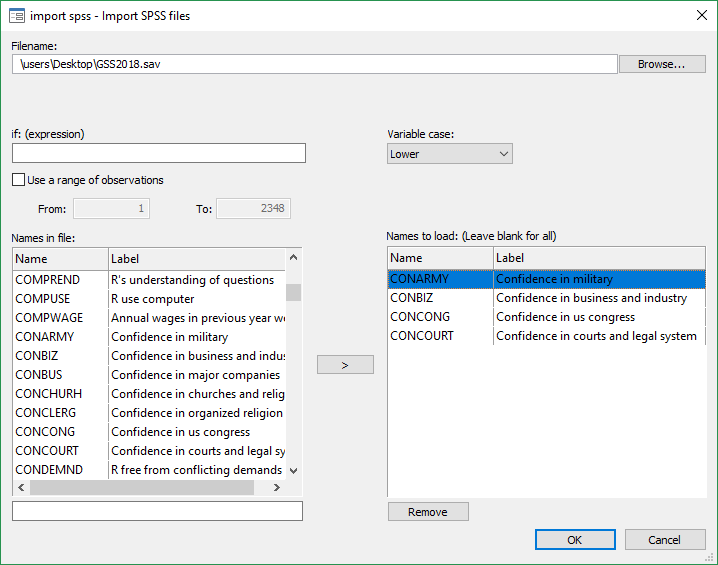Click the vertical scroll down arrow

[x=294, y=471]
